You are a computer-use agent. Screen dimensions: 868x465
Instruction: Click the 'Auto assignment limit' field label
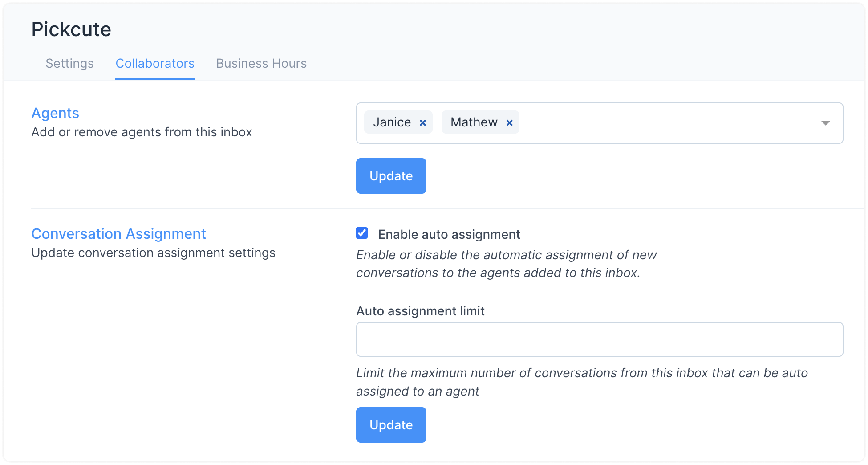click(x=420, y=311)
